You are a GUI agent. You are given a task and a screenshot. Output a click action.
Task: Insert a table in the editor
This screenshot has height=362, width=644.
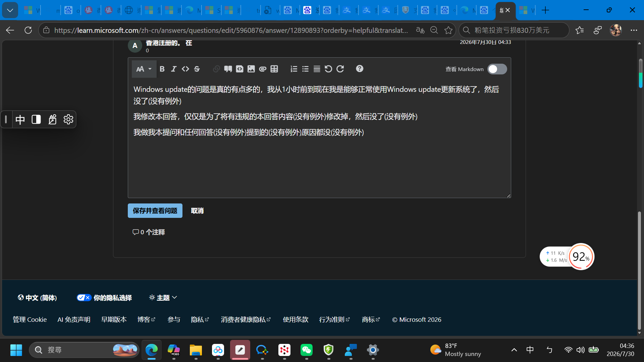(x=274, y=69)
